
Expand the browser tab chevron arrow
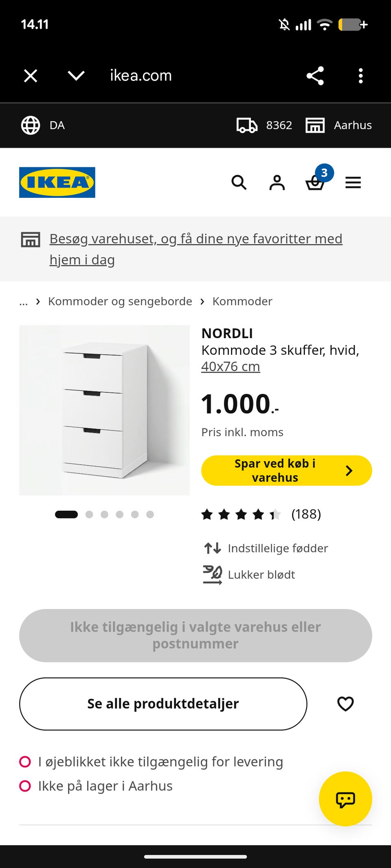click(x=76, y=76)
